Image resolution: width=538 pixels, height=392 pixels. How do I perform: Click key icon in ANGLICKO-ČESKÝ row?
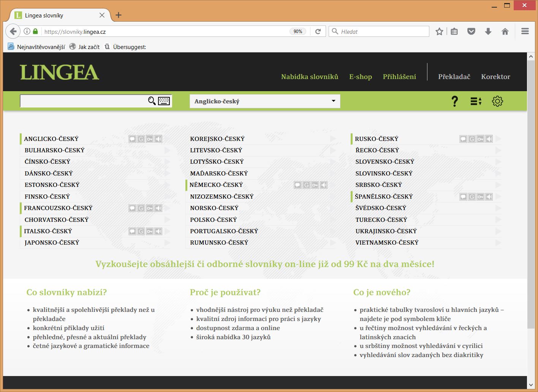click(150, 139)
